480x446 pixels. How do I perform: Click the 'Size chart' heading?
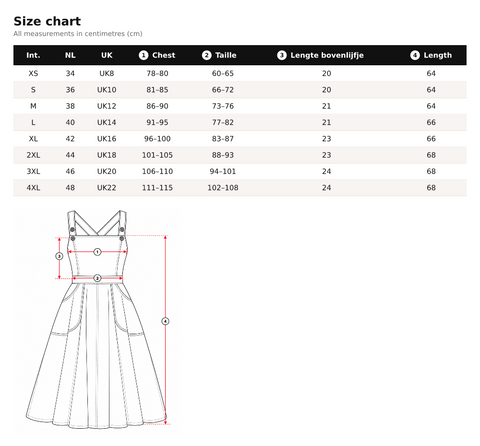[47, 21]
